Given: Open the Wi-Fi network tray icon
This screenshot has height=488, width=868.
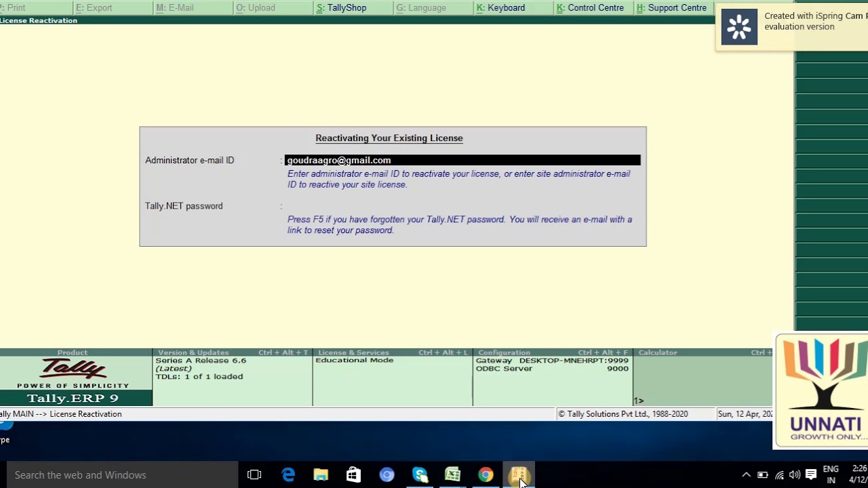Looking at the screenshot, I should [x=778, y=475].
